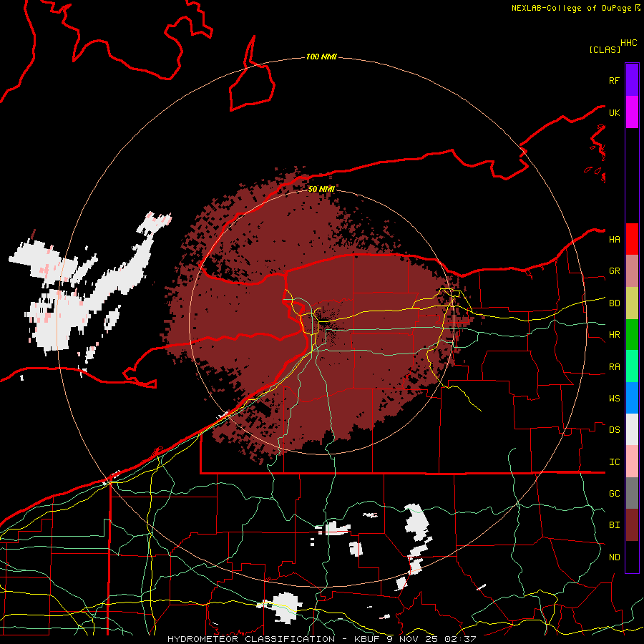
Task: Click the 50 NMI range ring label
Action: pyautogui.click(x=321, y=189)
